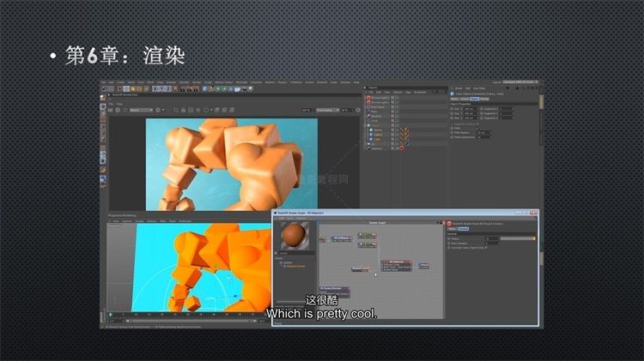Switch to the Basic tab of Cube
The height and width of the screenshot is (361, 644).
454,99
